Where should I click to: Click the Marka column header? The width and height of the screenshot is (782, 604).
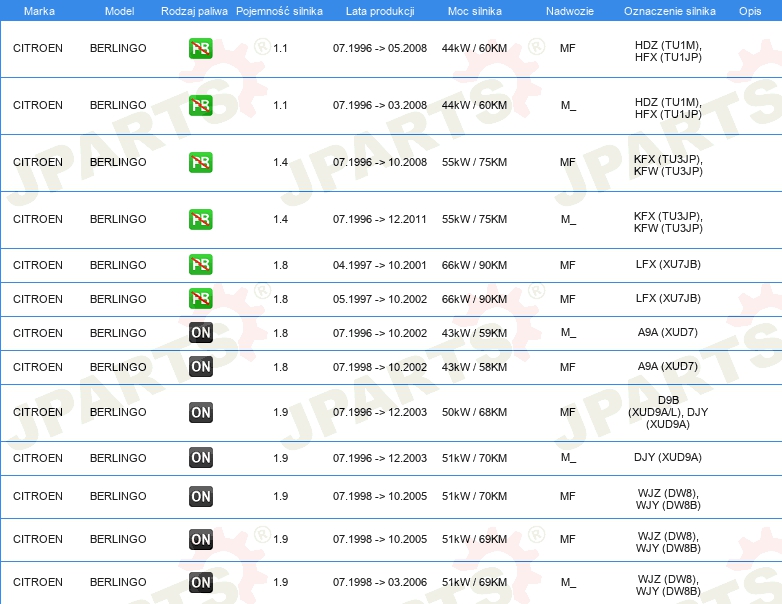(x=38, y=10)
